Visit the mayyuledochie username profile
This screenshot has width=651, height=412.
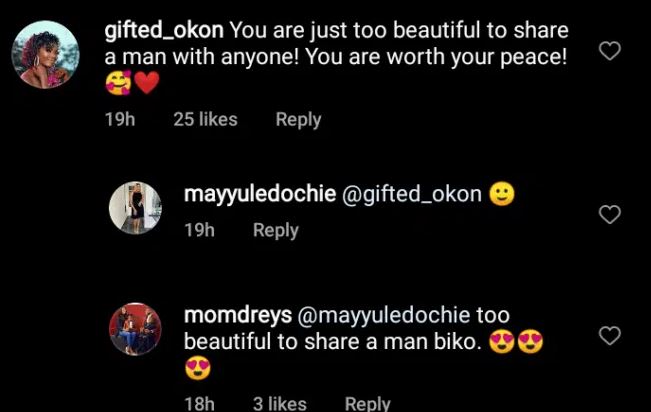point(260,195)
